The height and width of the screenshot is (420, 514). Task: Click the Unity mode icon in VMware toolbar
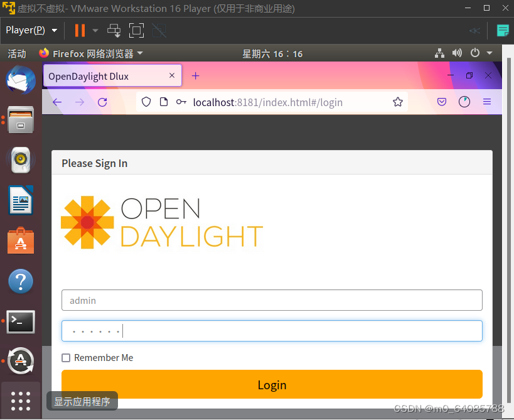coord(159,31)
